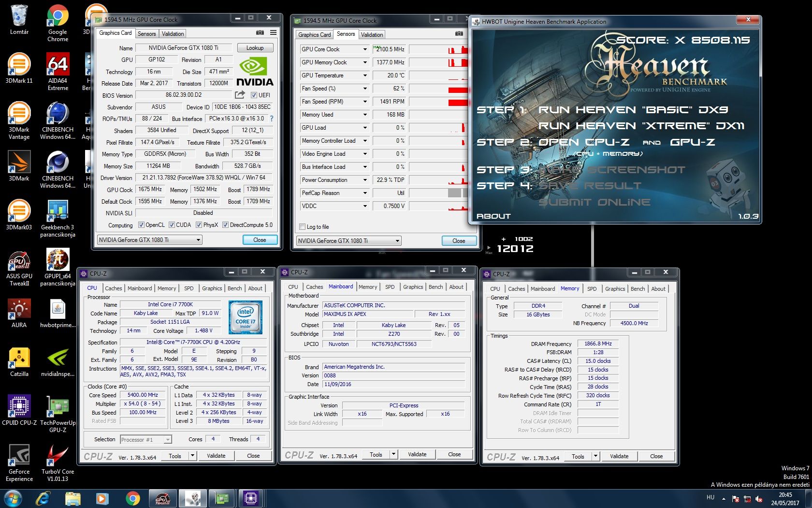This screenshot has width=812, height=508.
Task: Expand the VDDC sensor dropdown
Action: pyautogui.click(x=365, y=206)
